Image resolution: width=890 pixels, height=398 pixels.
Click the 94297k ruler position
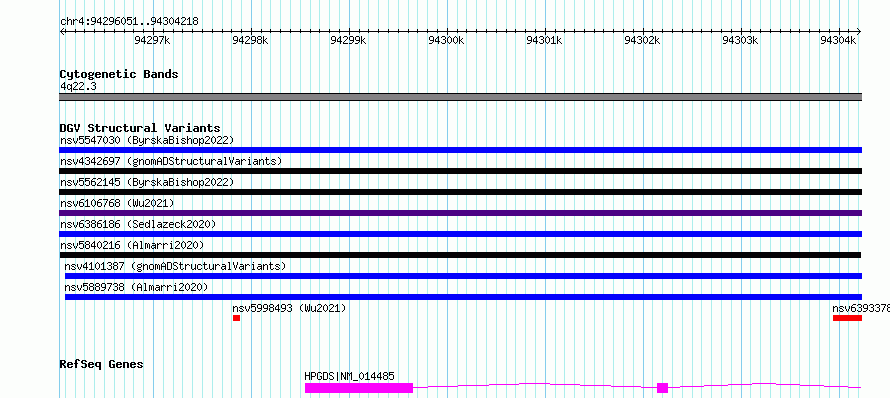(152, 40)
